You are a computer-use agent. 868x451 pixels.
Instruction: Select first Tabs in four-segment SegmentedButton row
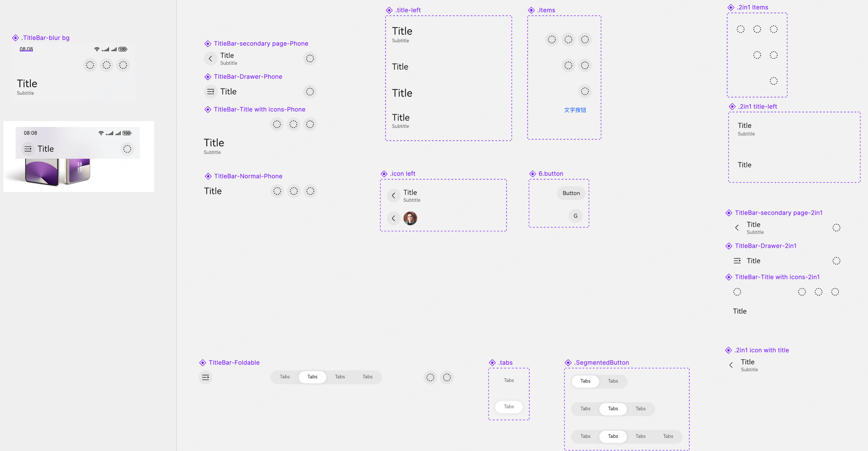pyautogui.click(x=585, y=436)
